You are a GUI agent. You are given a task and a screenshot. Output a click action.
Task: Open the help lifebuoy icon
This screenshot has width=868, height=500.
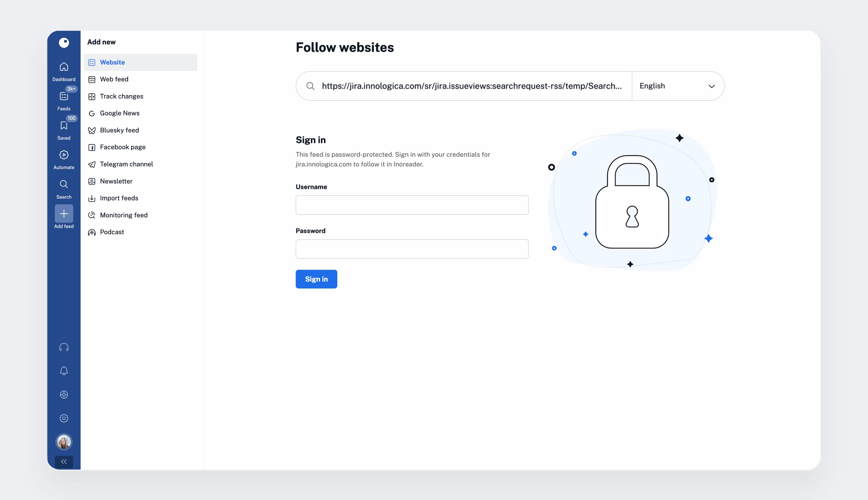tap(64, 394)
